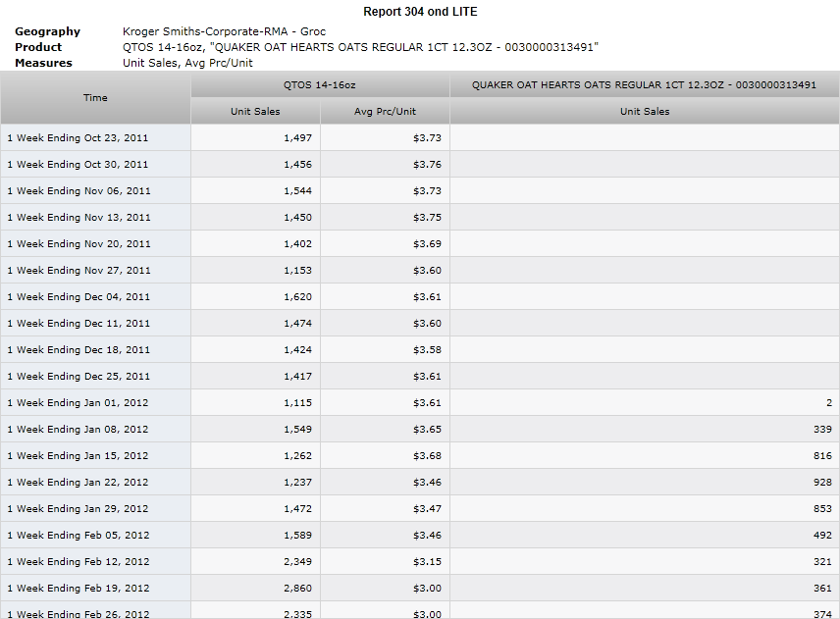The image size is (840, 619).
Task: Select unit sales cell 1,620
Action: pos(255,296)
